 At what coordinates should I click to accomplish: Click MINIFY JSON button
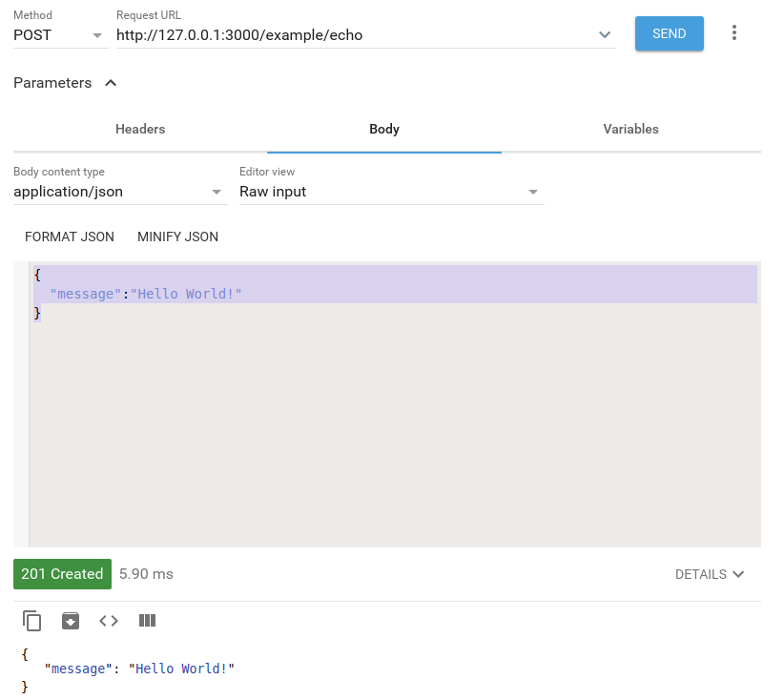(x=177, y=237)
